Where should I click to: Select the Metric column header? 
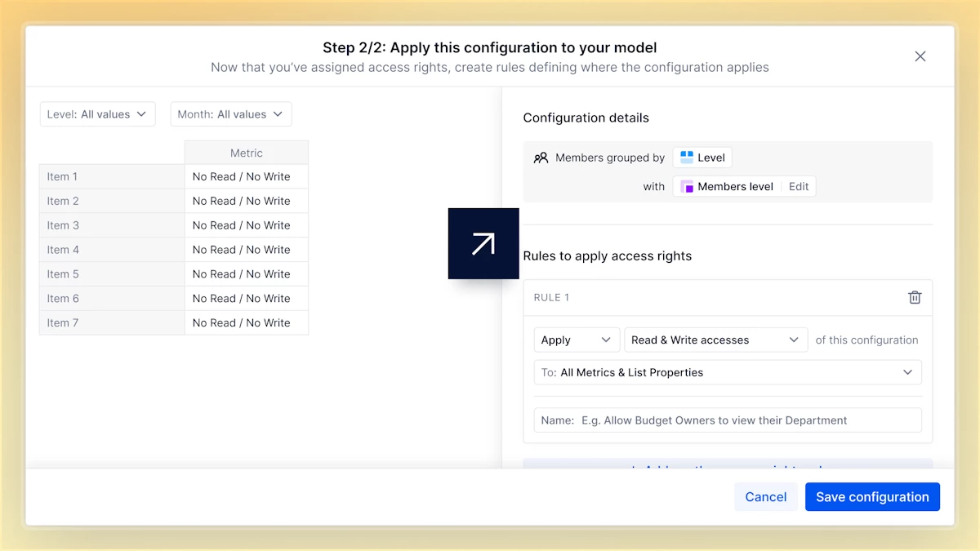[247, 153]
